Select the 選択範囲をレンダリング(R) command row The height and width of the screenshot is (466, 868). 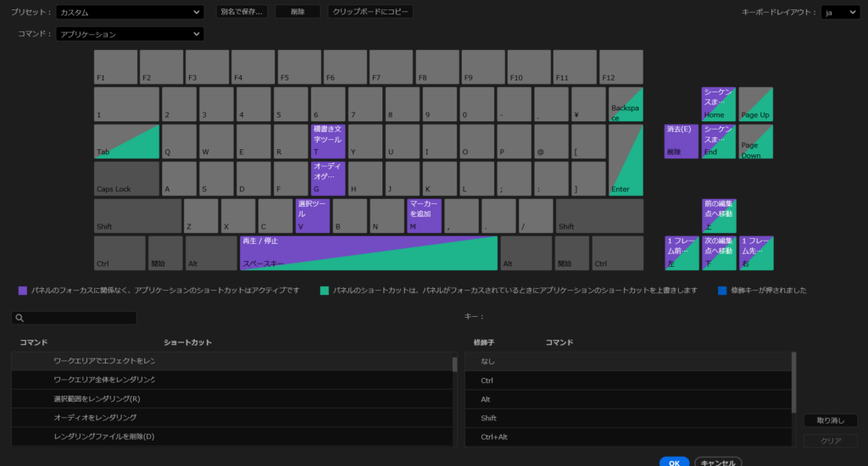[x=232, y=398]
